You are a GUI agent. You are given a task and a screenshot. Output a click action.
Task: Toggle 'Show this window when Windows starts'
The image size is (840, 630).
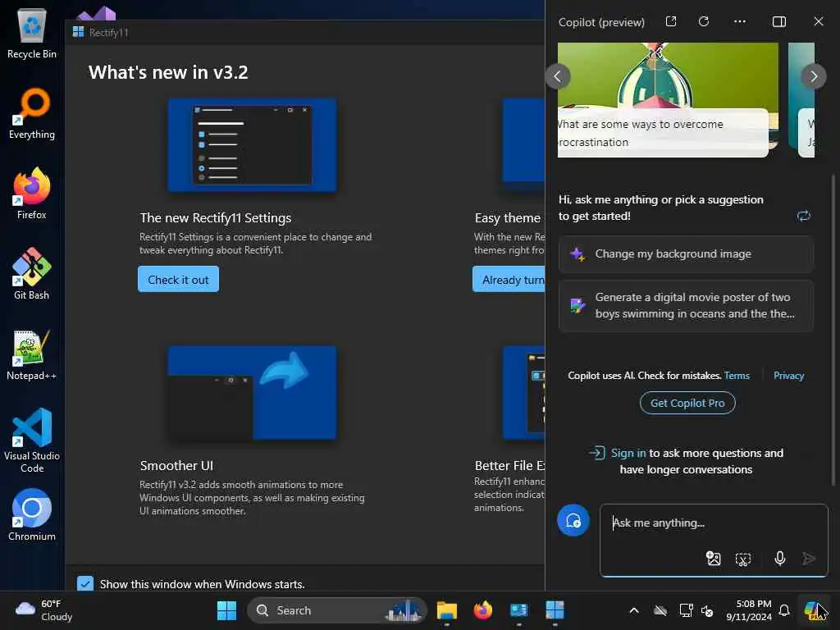pyautogui.click(x=85, y=584)
